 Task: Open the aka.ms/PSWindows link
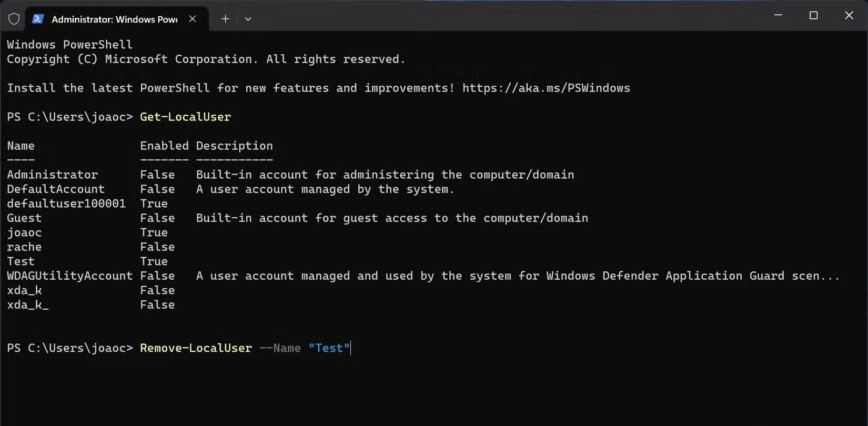546,88
